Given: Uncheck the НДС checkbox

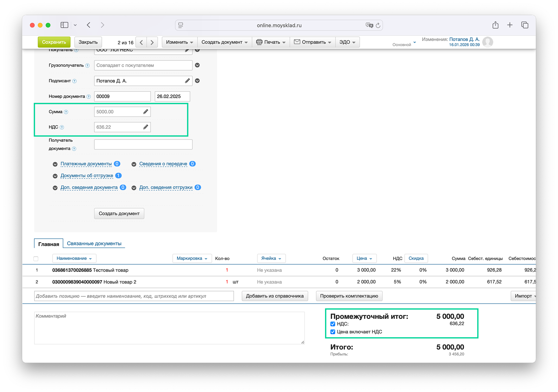Looking at the screenshot, I should (x=333, y=324).
